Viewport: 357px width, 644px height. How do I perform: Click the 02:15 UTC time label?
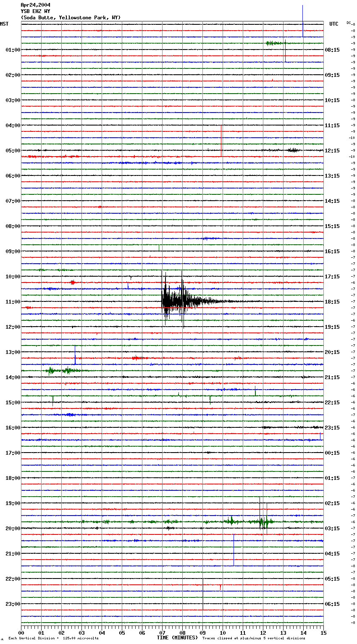pyautogui.click(x=332, y=503)
